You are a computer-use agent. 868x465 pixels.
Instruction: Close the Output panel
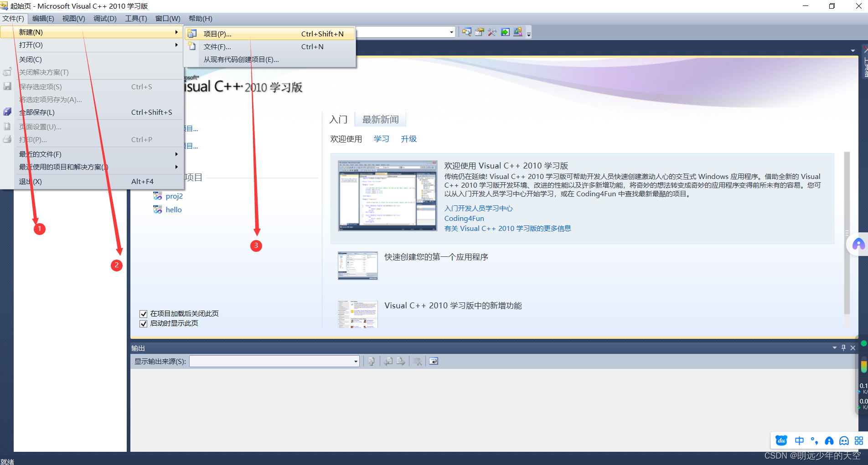tap(853, 348)
